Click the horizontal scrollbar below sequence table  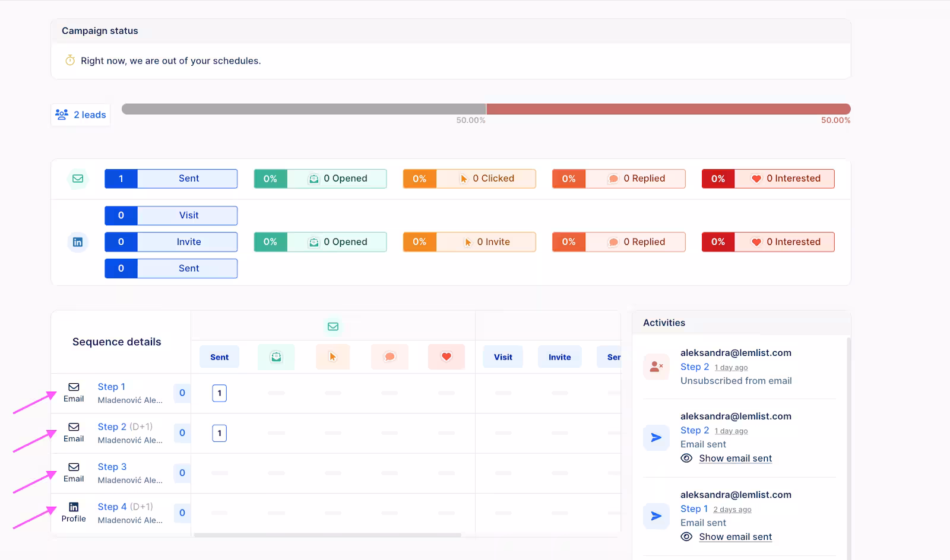327,535
